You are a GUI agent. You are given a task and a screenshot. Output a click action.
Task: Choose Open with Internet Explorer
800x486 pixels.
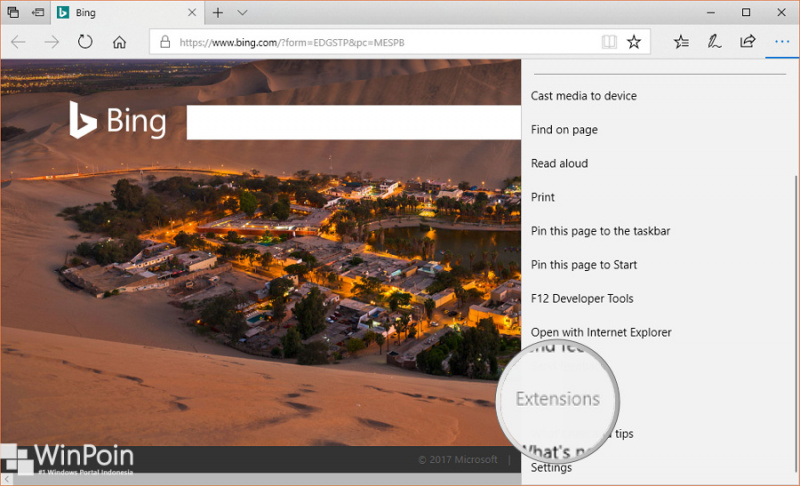click(601, 332)
